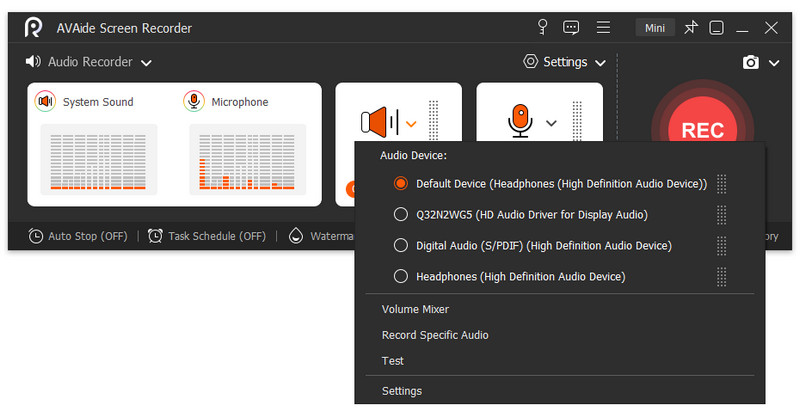Adjust the speaker volume dotted slider
The width and height of the screenshot is (800, 412).
pos(433,121)
